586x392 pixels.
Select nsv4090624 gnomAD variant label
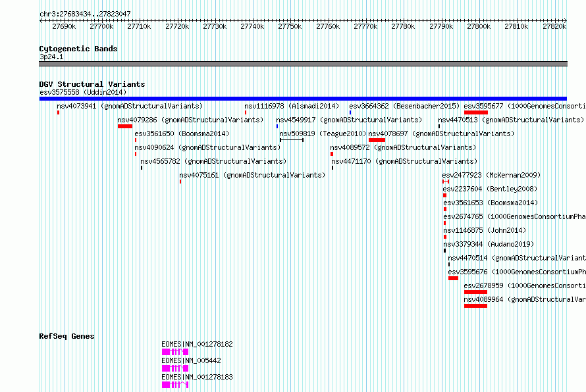point(207,147)
